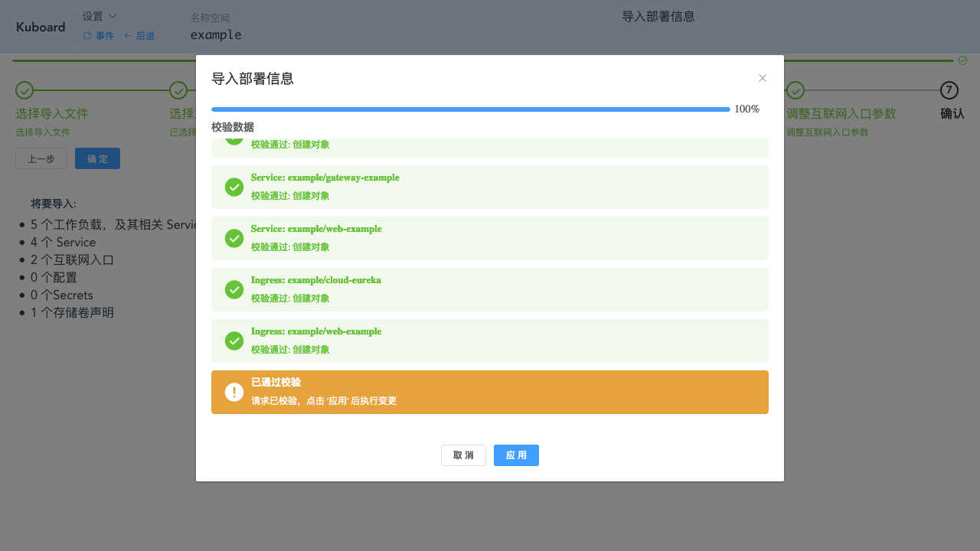Click the back arrow icon before 后退
Viewport: 980px width, 551px height.
click(x=127, y=35)
